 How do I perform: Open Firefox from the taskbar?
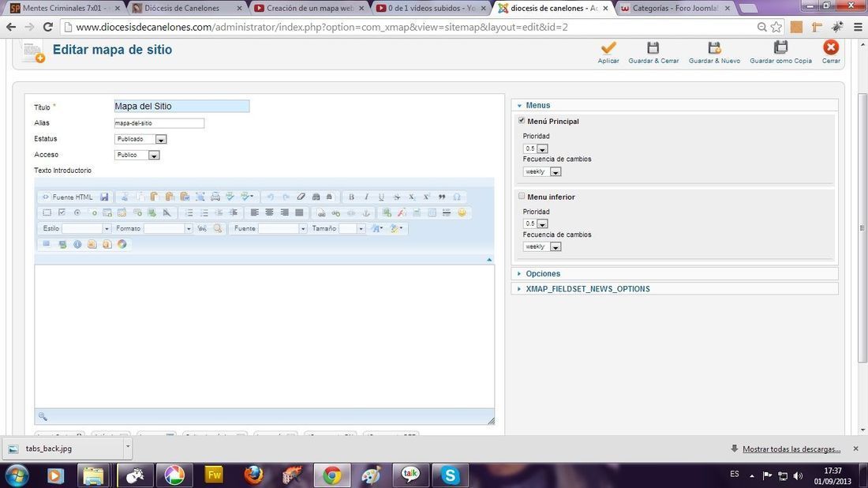pyautogui.click(x=253, y=475)
